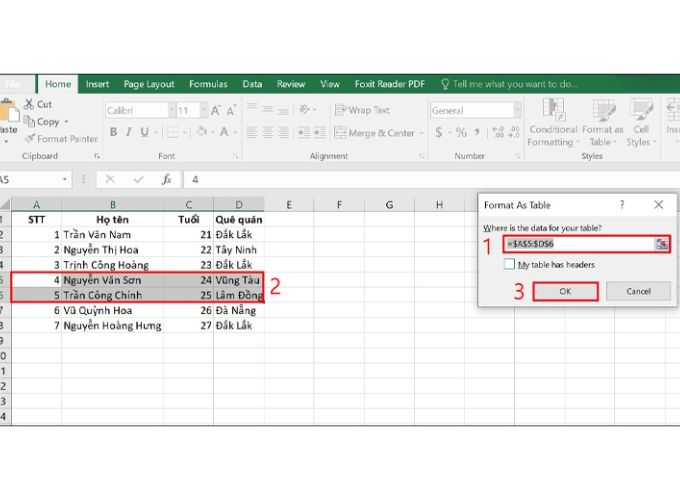Click the formula bar Cancel X icon

pyautogui.click(x=110, y=179)
